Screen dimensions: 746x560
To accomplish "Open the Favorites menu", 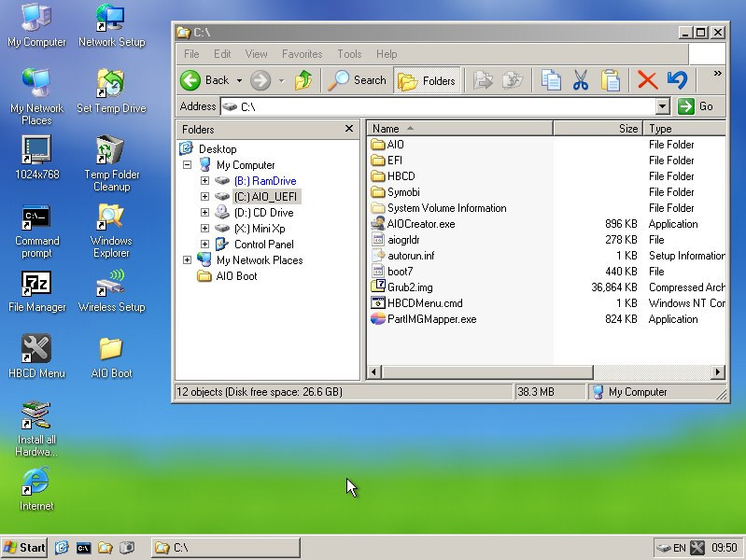I will click(x=303, y=54).
